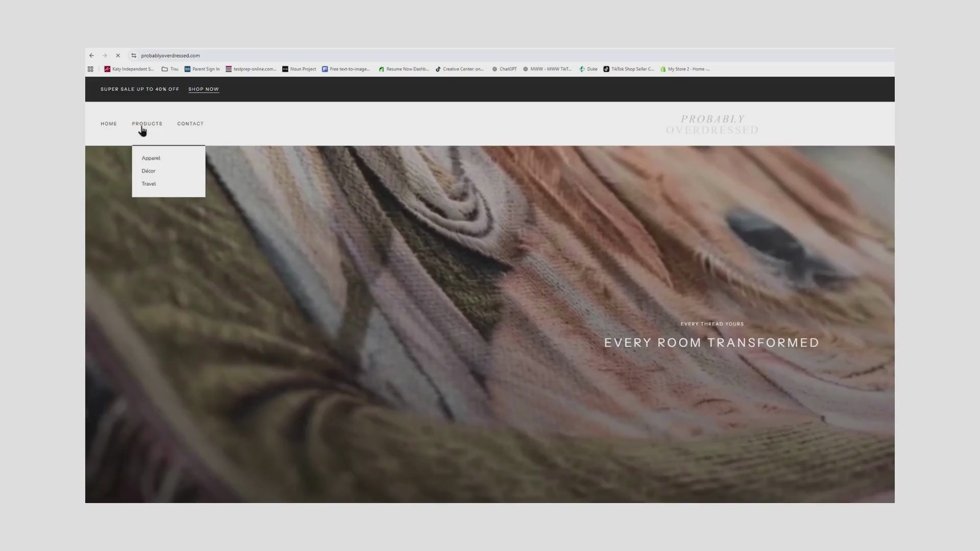Open the TikTok Shop Seller bookmark
This screenshot has height=551, width=980.
point(629,69)
